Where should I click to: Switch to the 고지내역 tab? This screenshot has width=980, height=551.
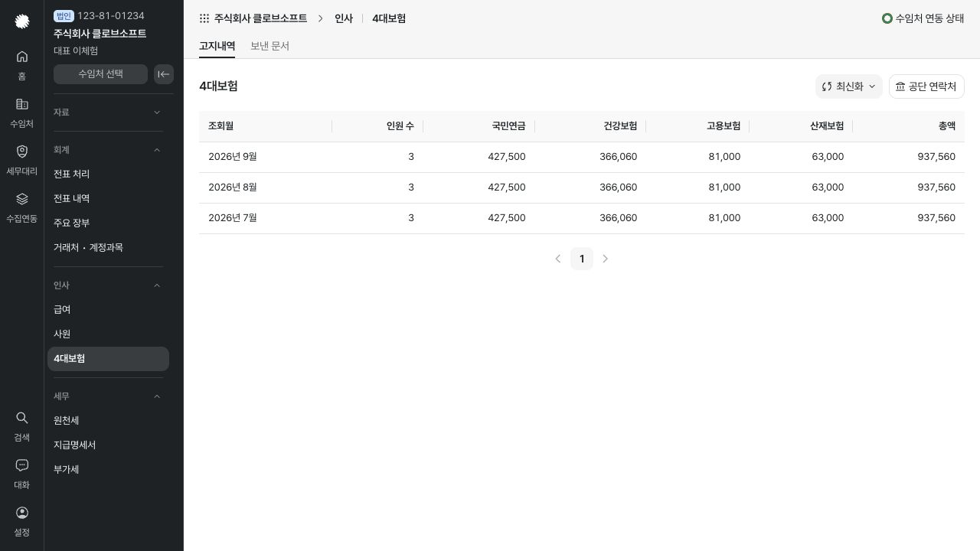pyautogui.click(x=217, y=46)
